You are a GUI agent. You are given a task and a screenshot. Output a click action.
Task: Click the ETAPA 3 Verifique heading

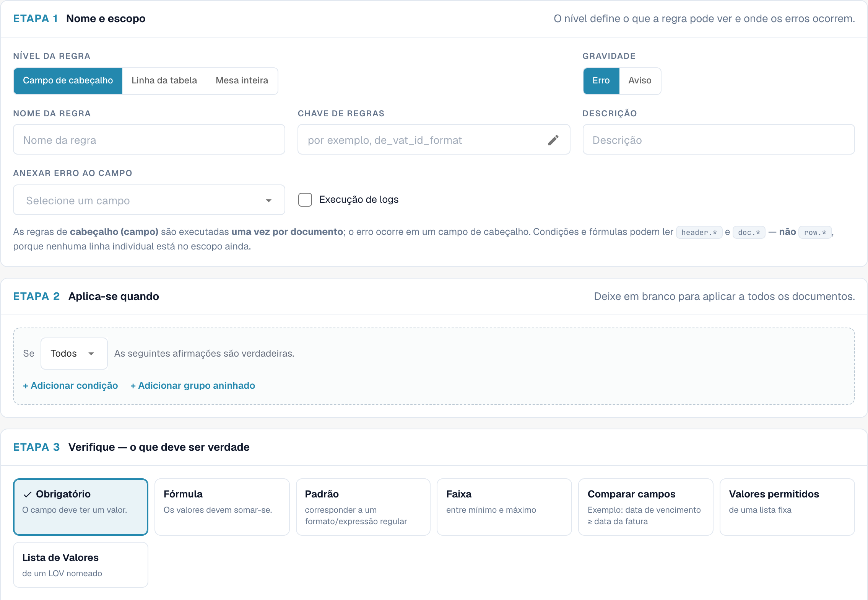[131, 447]
